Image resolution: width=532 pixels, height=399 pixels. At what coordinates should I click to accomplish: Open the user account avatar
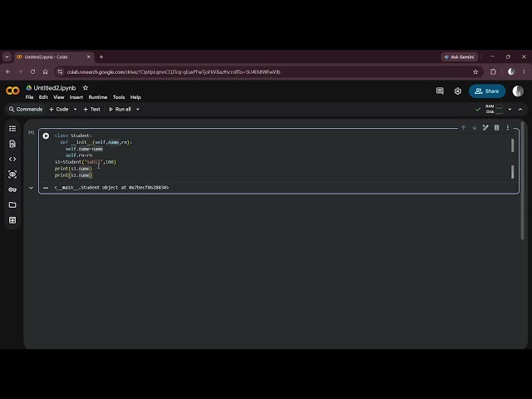518,91
